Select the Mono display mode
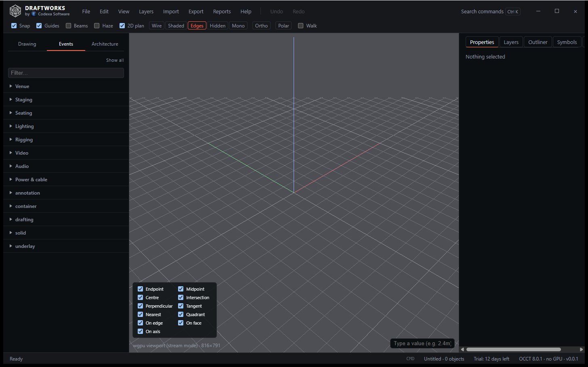 [238, 25]
